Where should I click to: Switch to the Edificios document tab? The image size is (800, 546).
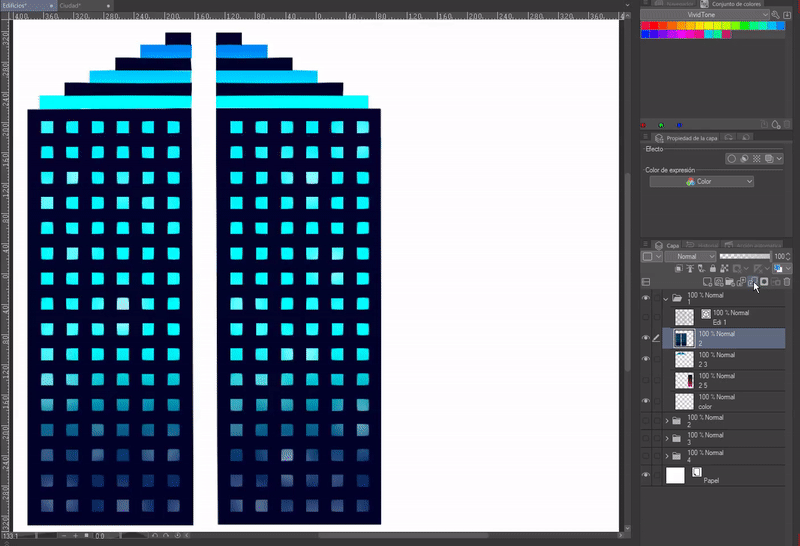(x=29, y=5)
